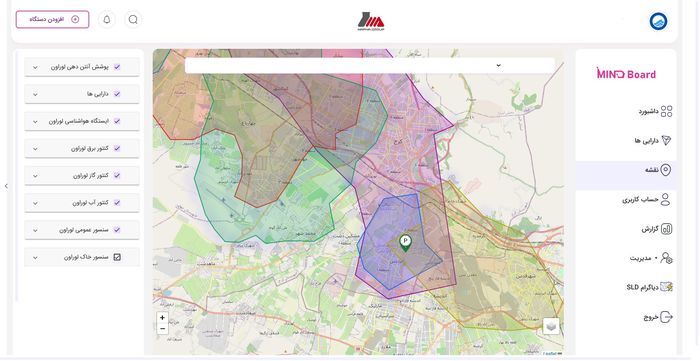This screenshot has height=361, width=700.
Task: Toggle سنسور خاک لوراون checkbox
Action: coord(117,257)
